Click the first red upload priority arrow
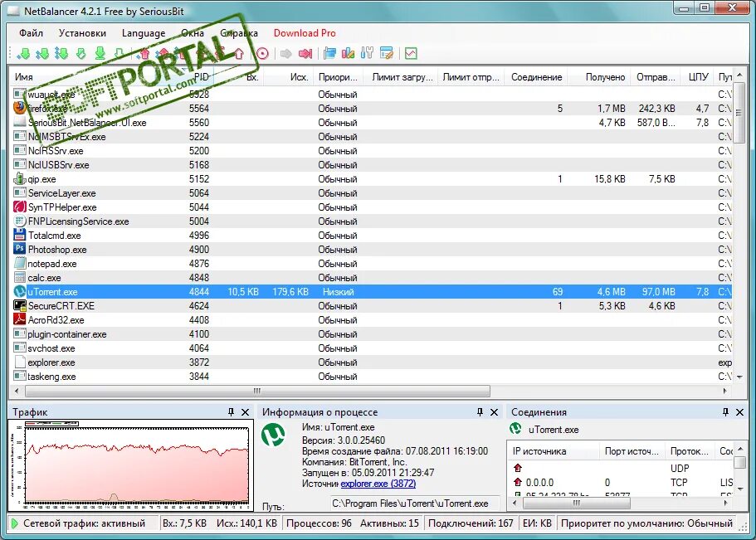Image resolution: width=756 pixels, height=540 pixels. point(144,54)
